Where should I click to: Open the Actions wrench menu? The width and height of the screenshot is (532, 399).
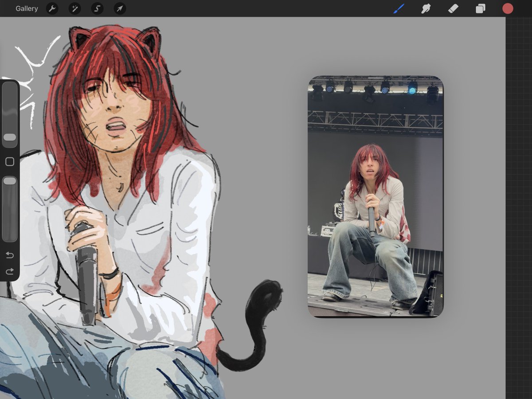[52, 8]
